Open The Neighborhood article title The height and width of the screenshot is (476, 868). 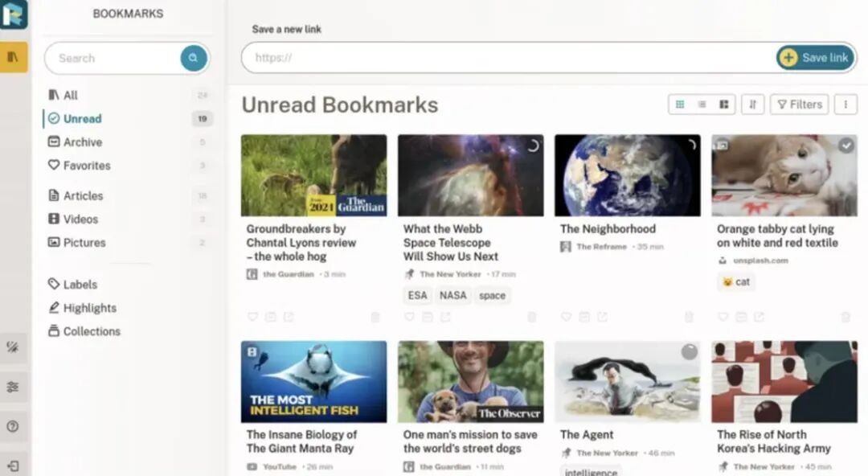(608, 229)
